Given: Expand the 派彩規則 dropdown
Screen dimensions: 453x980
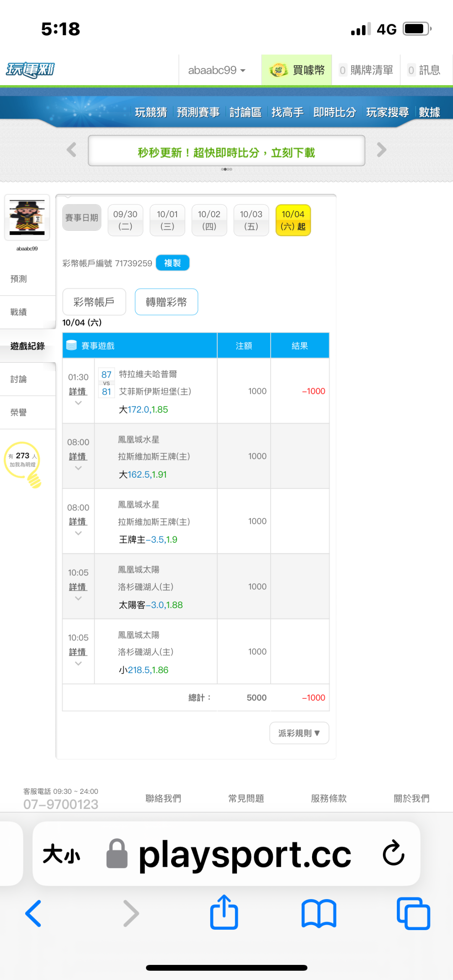Looking at the screenshot, I should tap(299, 733).
